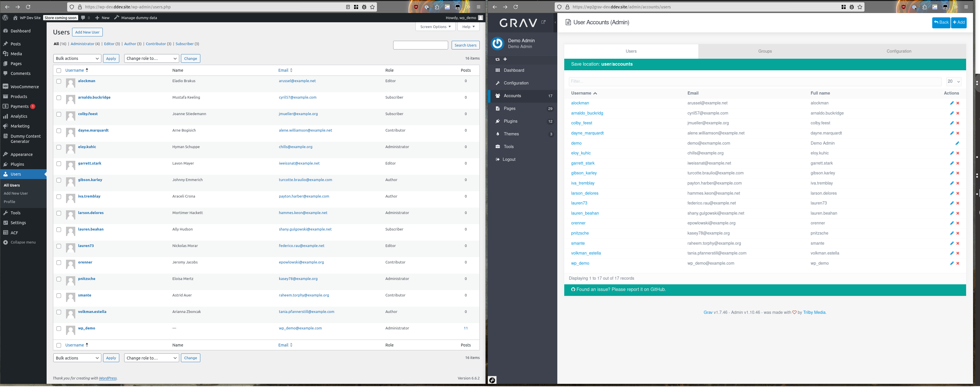This screenshot has height=387, width=980.
Task: Open the page size dropdown showing 20
Action: coord(954,81)
